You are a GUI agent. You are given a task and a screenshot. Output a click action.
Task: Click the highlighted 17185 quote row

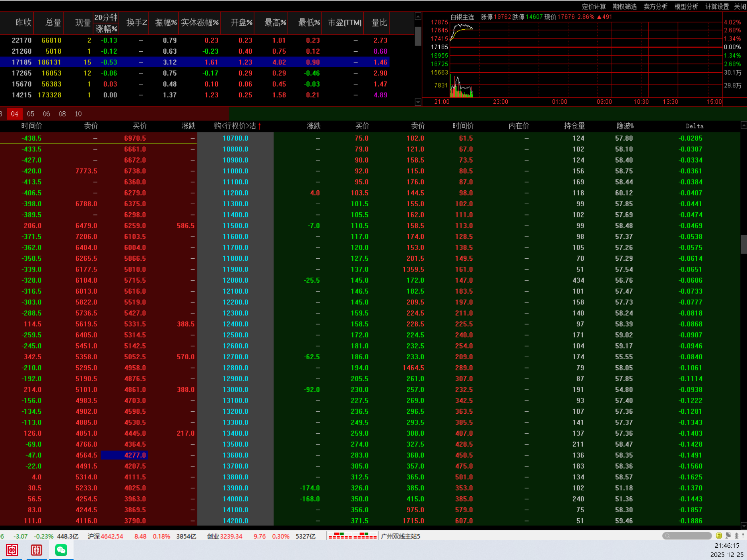click(x=195, y=62)
